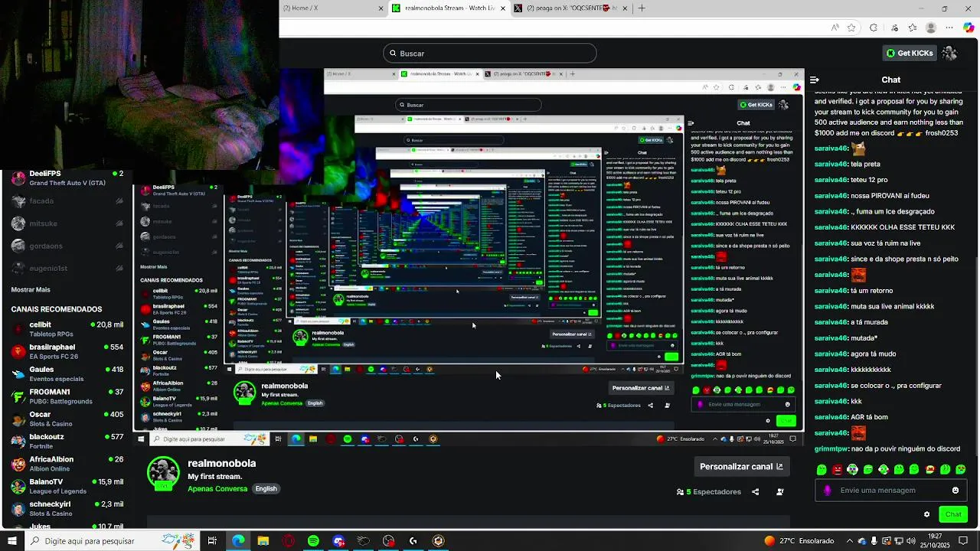Collapse the chat panel with arrow icon
The width and height of the screenshot is (980, 551).
(815, 80)
